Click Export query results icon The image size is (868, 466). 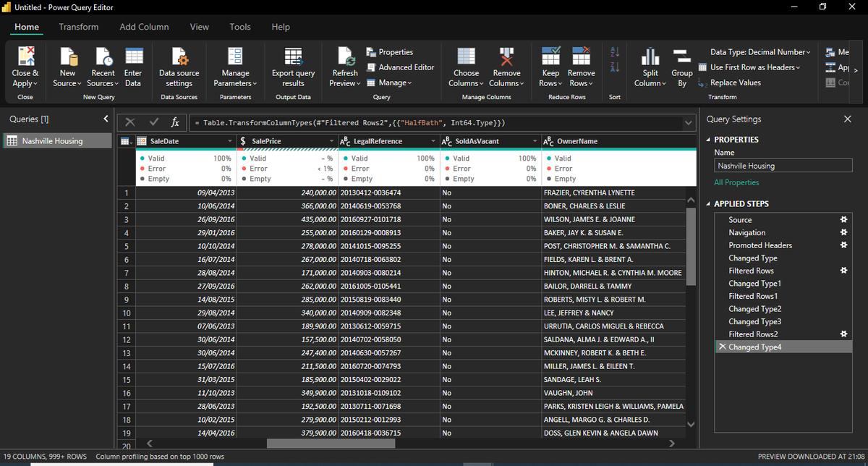coord(293,56)
